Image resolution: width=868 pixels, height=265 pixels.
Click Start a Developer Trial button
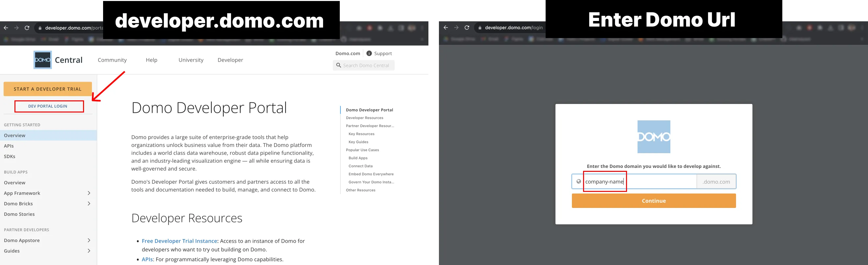pos(48,89)
